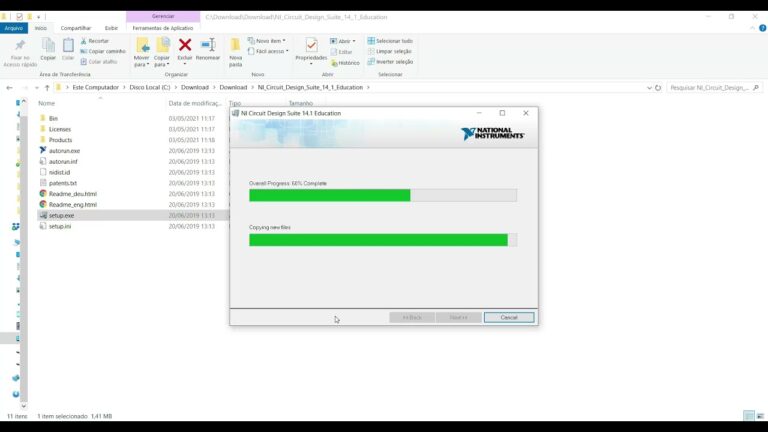
Task: Select the nidist.id file
Action: click(59, 172)
